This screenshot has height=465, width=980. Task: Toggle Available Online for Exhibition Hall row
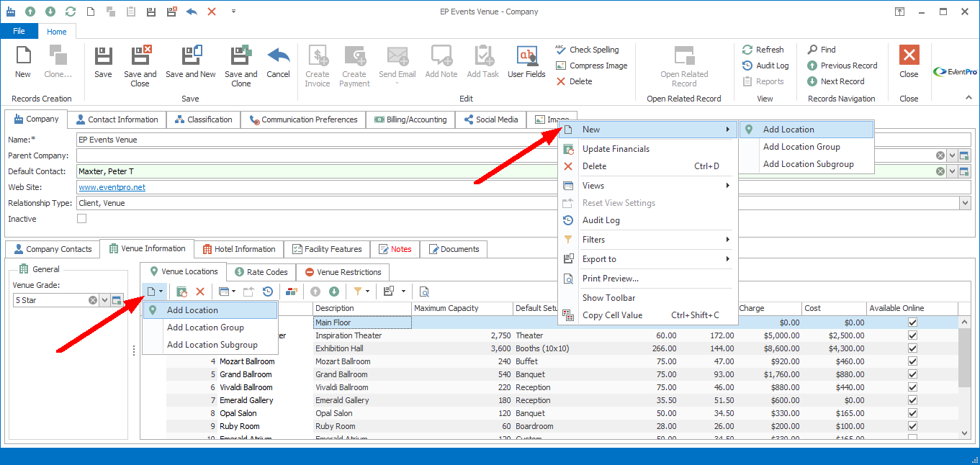pyautogui.click(x=912, y=348)
